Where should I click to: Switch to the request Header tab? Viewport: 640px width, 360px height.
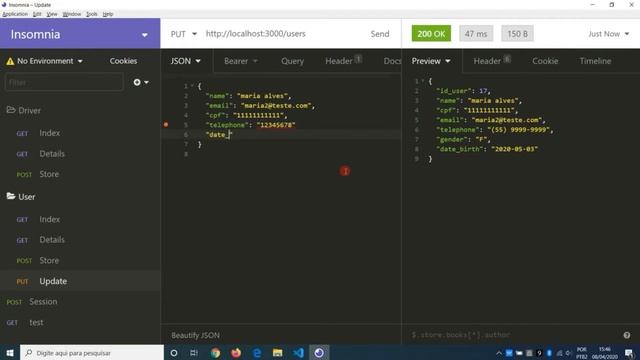[343, 61]
